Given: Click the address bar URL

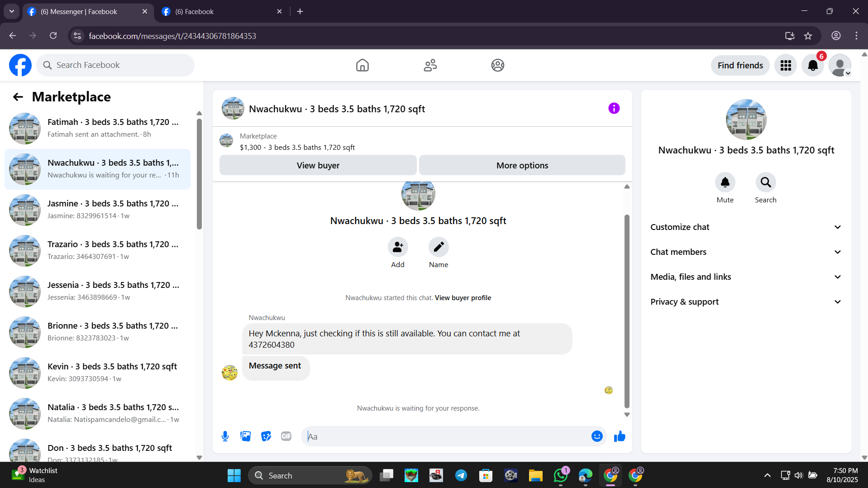Looking at the screenshot, I should click(172, 36).
